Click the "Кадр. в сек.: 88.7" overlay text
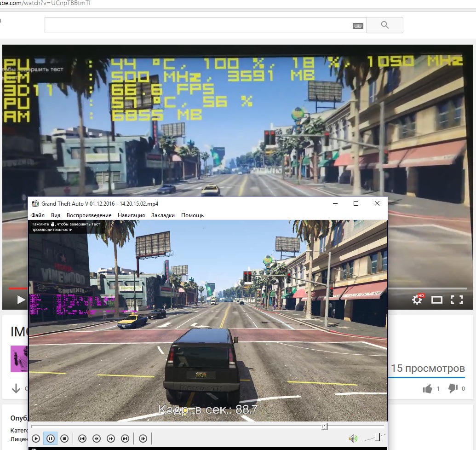The image size is (476, 450). (208, 410)
